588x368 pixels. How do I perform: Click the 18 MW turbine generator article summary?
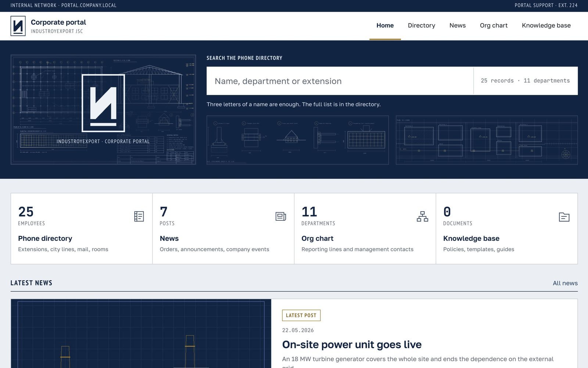[x=418, y=362]
